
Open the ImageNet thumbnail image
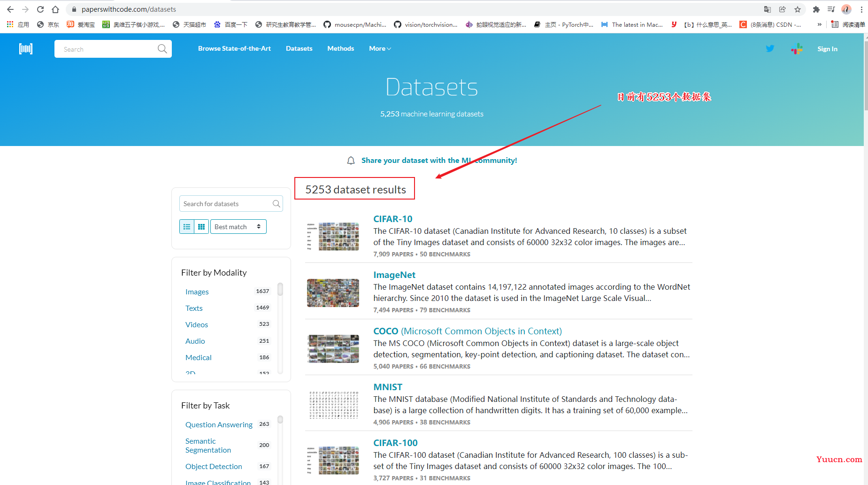tap(333, 293)
